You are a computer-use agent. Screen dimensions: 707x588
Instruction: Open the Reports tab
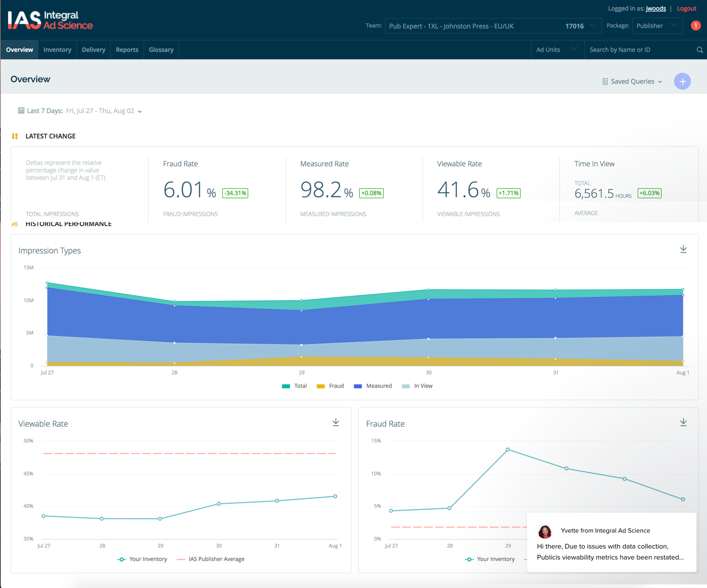pyautogui.click(x=127, y=50)
